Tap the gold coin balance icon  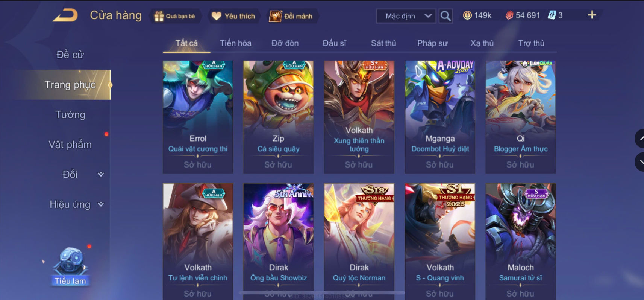tap(467, 15)
